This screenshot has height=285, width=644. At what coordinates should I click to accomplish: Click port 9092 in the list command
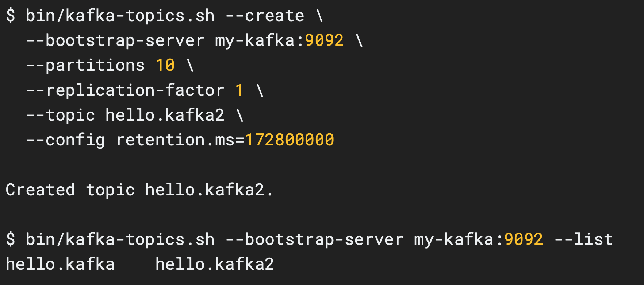[524, 239]
